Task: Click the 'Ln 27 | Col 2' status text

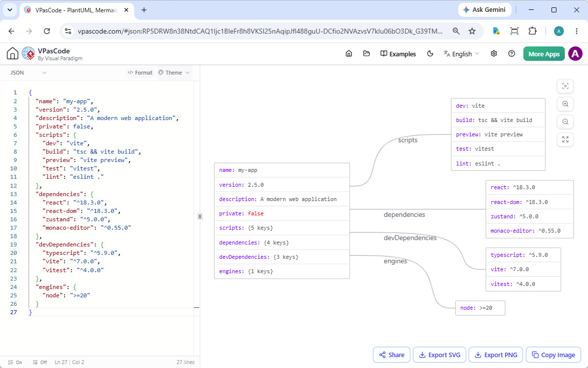Action: (70, 363)
